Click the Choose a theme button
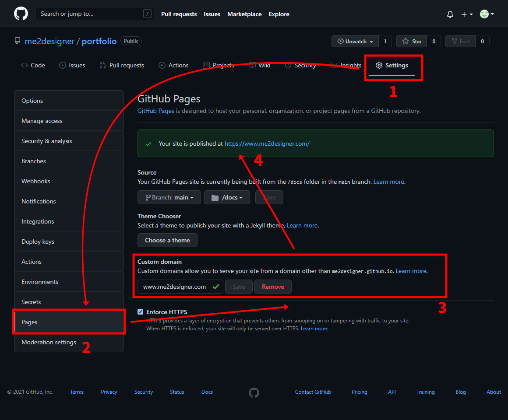The height and width of the screenshot is (420, 508). point(167,240)
